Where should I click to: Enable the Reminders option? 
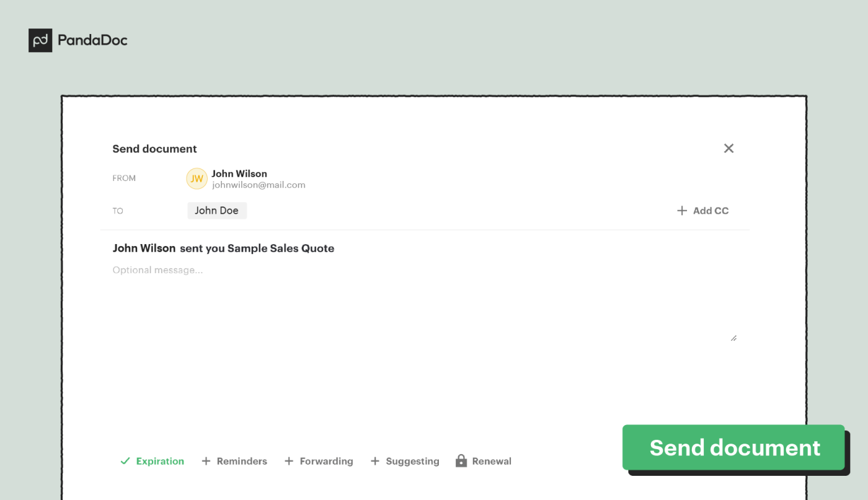(234, 461)
